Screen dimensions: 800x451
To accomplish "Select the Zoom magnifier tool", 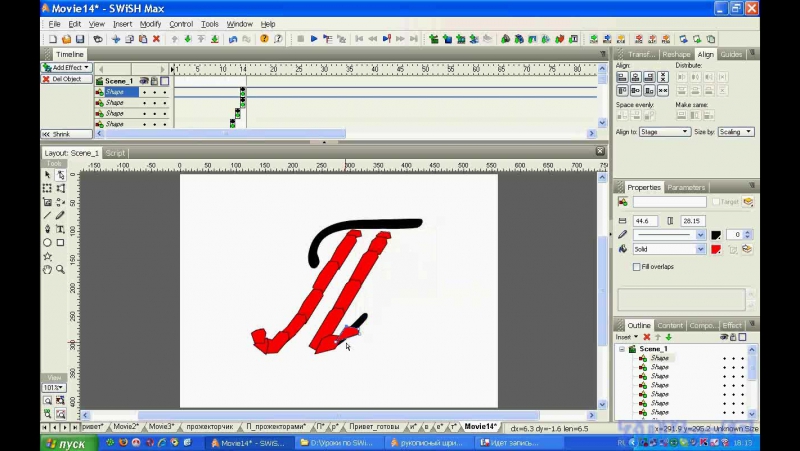I will (x=61, y=269).
